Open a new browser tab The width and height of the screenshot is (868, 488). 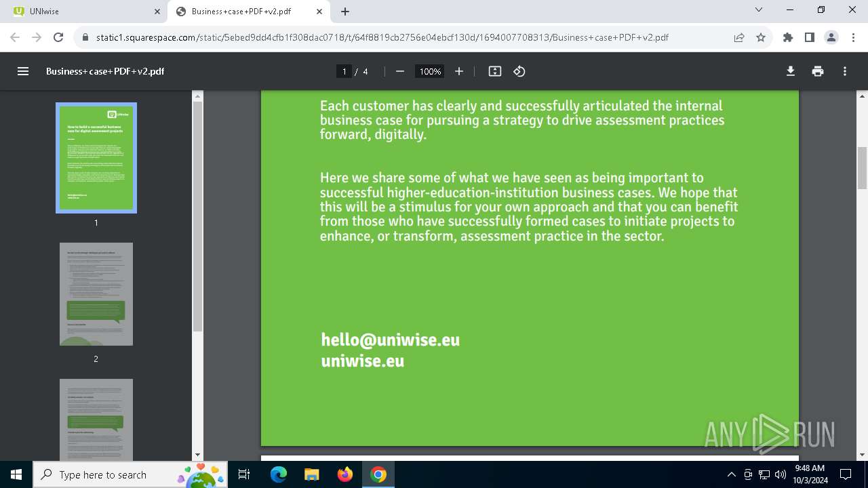[345, 12]
